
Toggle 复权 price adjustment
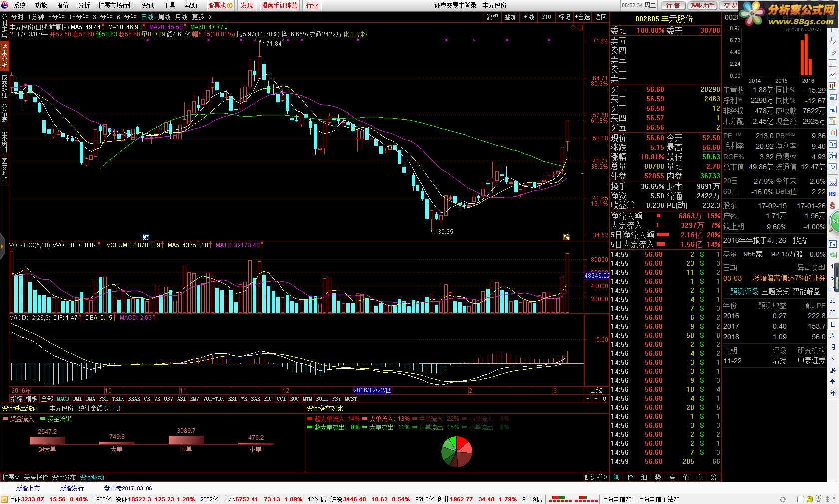tap(492, 17)
